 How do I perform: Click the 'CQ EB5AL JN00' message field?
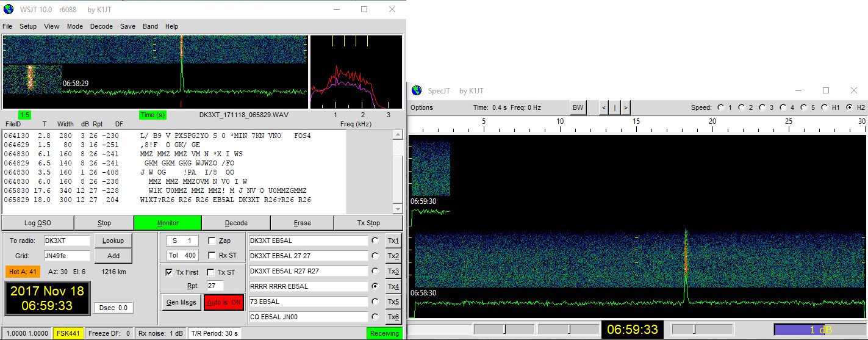[x=309, y=317]
